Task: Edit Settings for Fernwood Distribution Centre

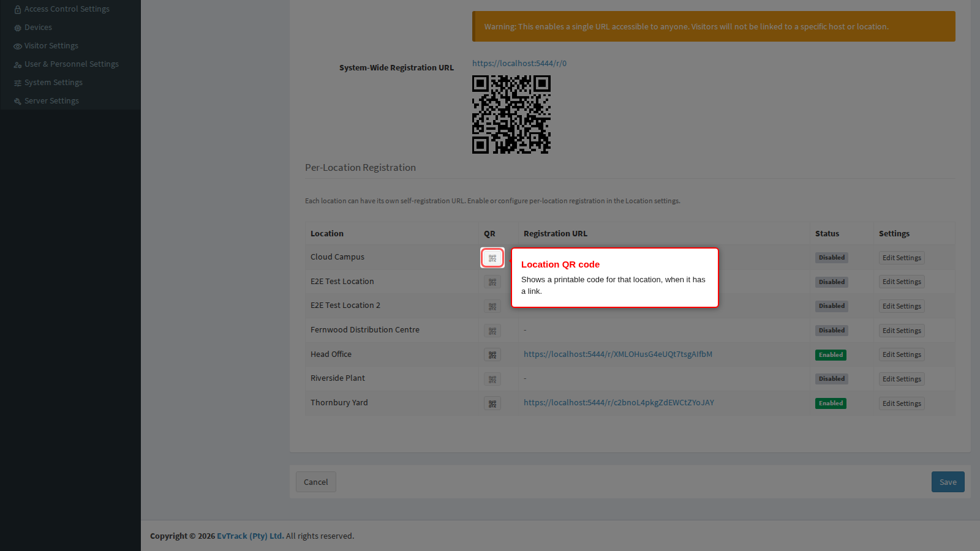Action: click(902, 331)
